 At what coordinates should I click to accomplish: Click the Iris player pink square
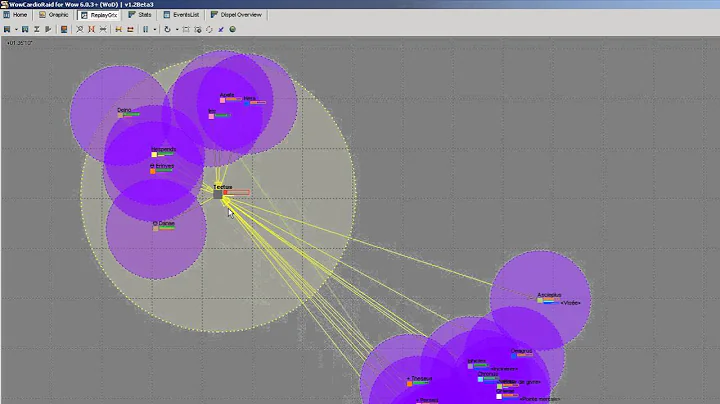(x=211, y=117)
